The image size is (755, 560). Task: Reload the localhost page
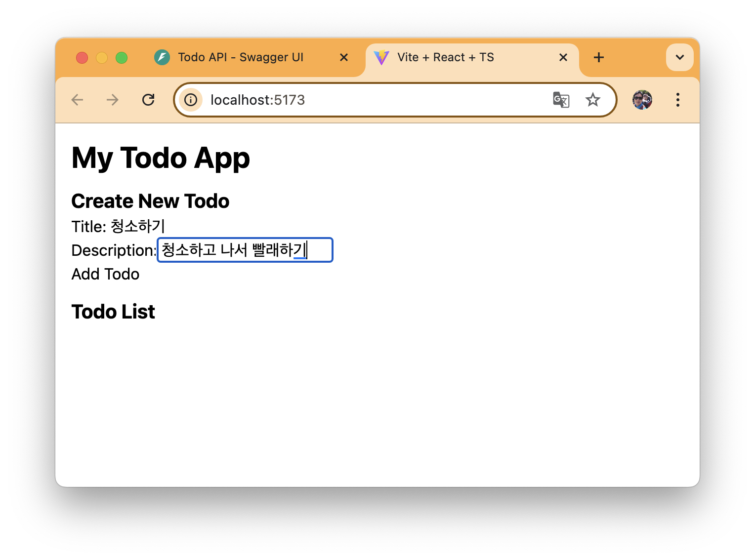tap(148, 100)
